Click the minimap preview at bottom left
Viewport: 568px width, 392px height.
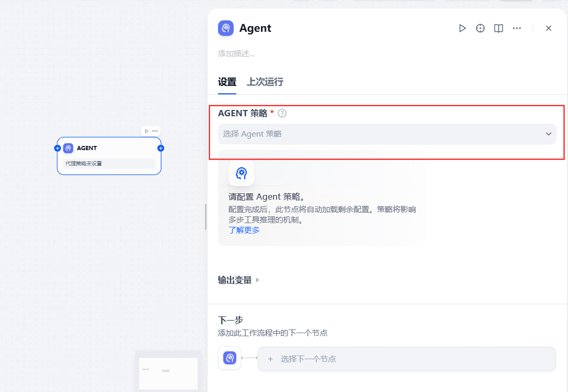[x=168, y=371]
